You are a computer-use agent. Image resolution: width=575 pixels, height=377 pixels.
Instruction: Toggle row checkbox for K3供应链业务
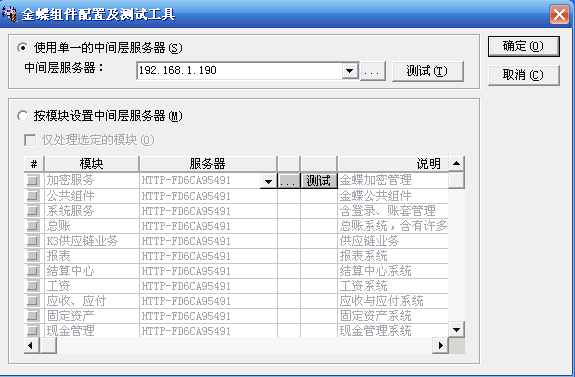coord(33,241)
